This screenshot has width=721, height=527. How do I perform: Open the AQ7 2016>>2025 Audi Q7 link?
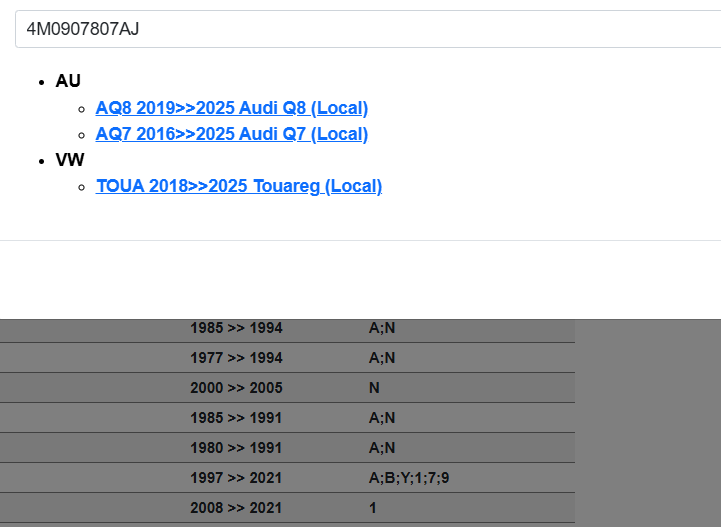click(x=231, y=134)
